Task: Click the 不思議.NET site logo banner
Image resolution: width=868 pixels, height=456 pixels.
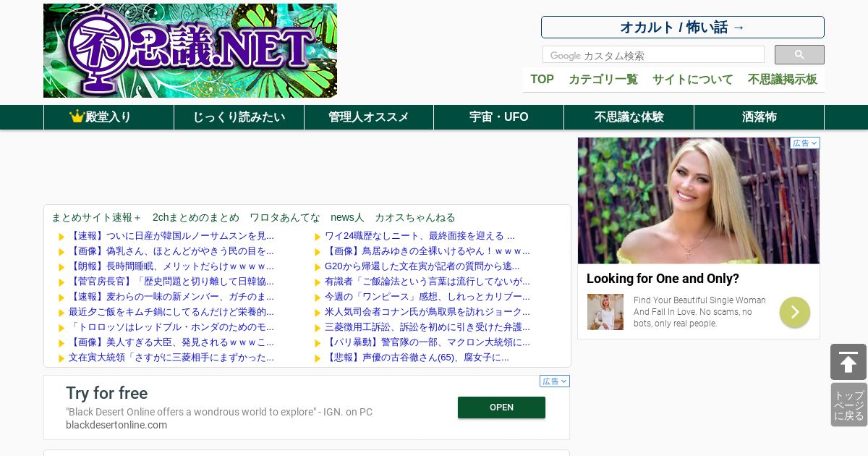Action: tap(190, 51)
